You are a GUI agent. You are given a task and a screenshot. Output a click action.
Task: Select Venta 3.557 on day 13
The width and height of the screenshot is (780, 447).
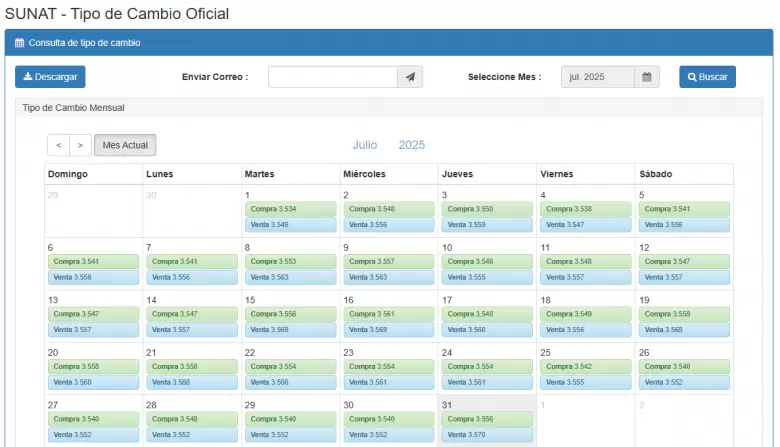pos(94,330)
